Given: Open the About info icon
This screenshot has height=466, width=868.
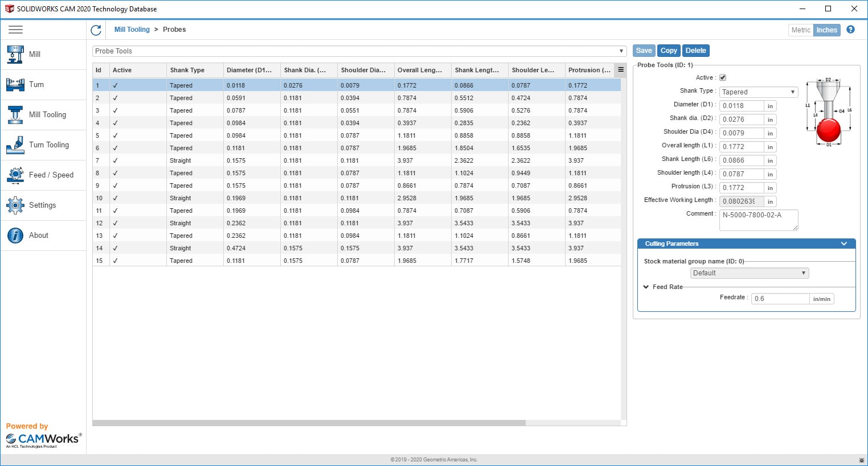Looking at the screenshot, I should 15,235.
